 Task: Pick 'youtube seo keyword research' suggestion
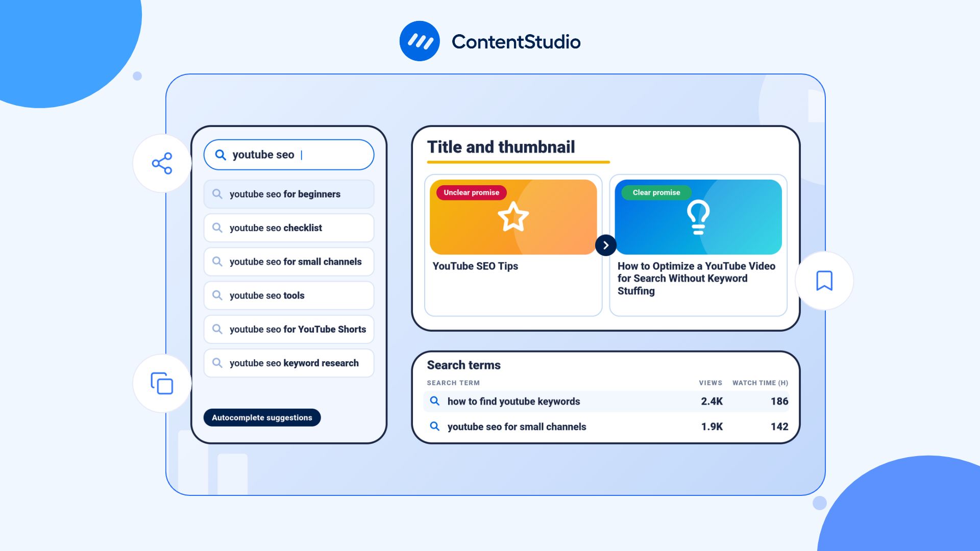(x=289, y=363)
